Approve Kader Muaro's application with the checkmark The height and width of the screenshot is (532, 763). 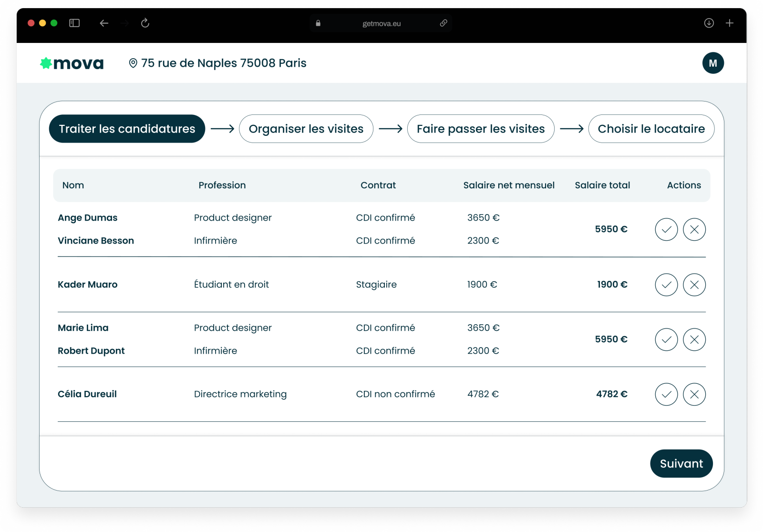[x=666, y=285]
